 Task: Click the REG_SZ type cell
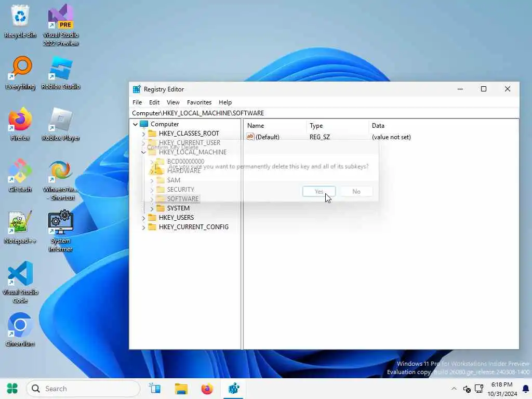[320, 137]
